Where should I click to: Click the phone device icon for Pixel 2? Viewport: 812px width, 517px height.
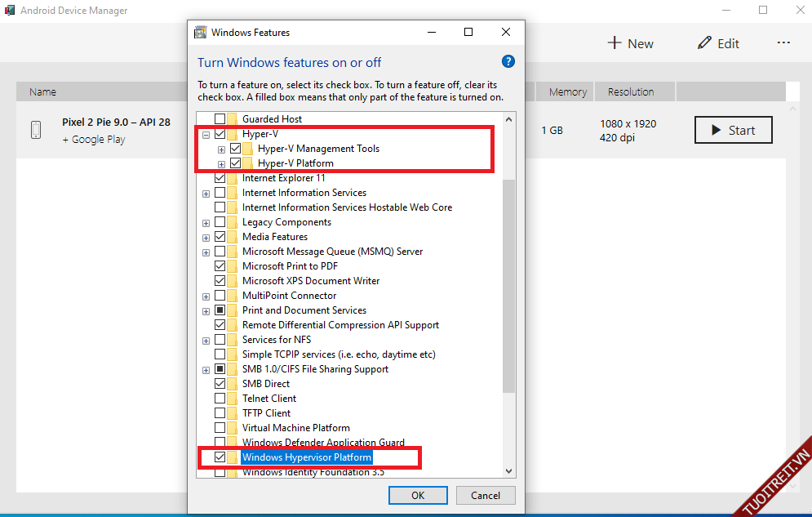pos(37,130)
